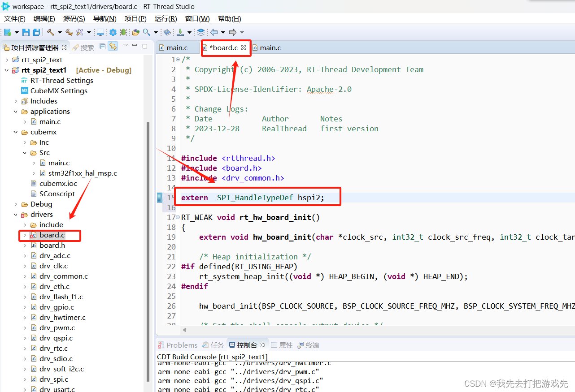The width and height of the screenshot is (575, 392).
Task: Open project explorer View Menu triangle
Action: click(126, 45)
